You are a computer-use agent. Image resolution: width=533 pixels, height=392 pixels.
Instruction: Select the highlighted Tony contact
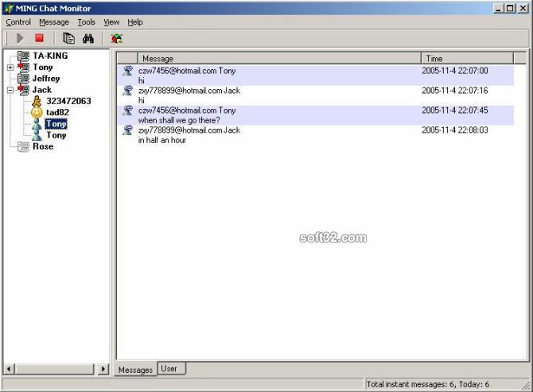point(56,124)
